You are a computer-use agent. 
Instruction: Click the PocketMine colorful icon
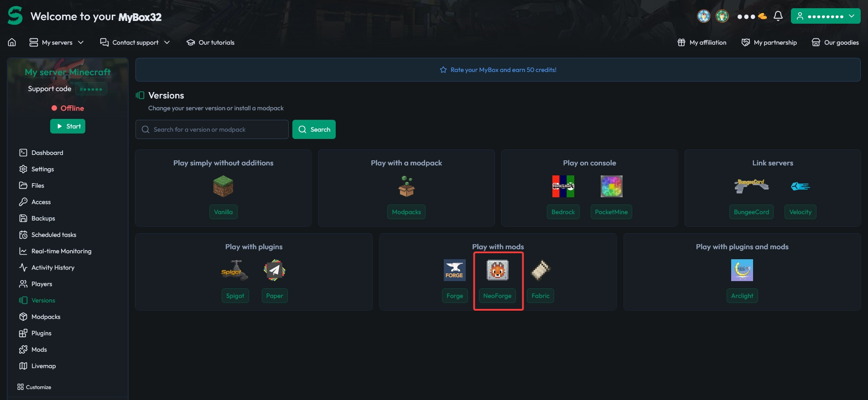(611, 186)
